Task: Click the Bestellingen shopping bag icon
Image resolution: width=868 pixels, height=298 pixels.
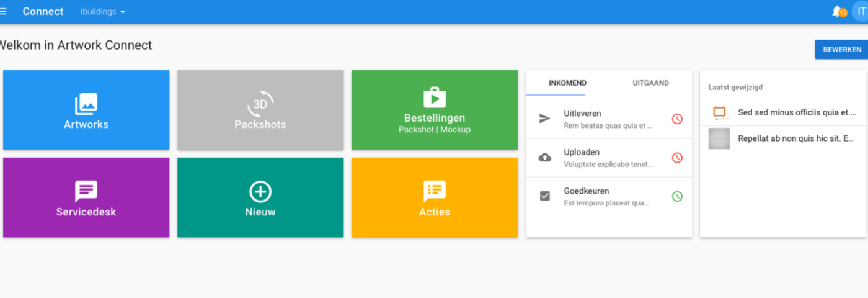Action: click(x=435, y=98)
